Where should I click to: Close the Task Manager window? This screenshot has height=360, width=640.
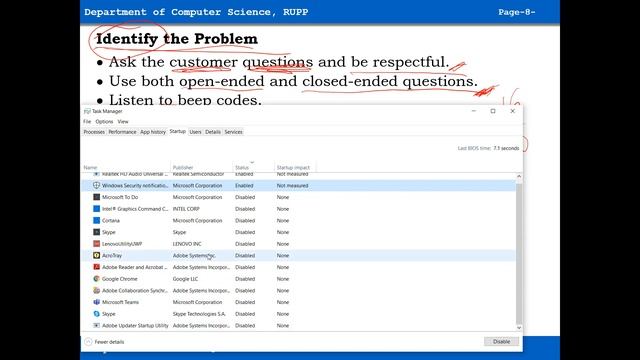(513, 111)
